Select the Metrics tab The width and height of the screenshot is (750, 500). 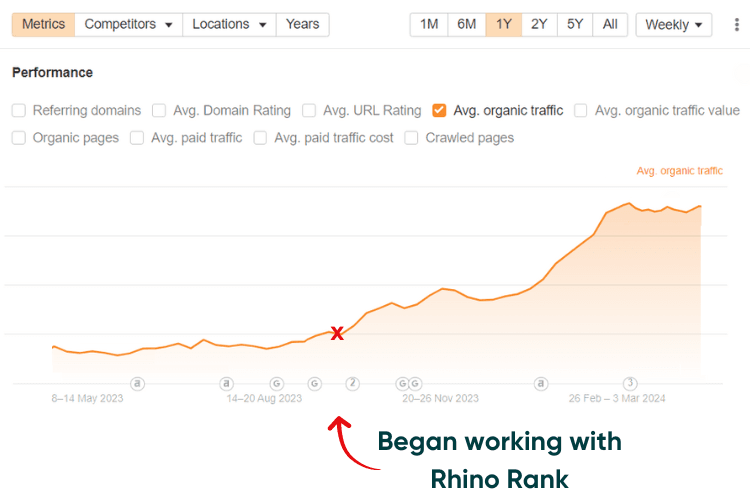tap(43, 24)
